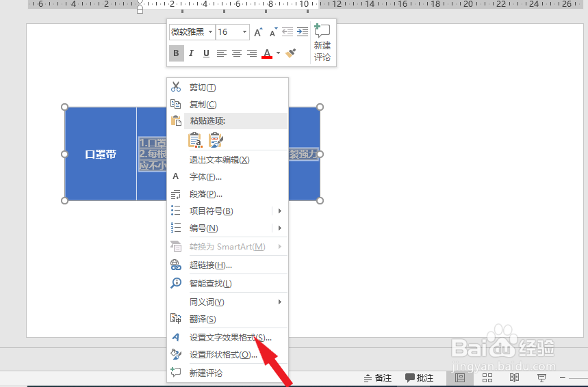The width and height of the screenshot is (588, 387).
Task: Click the magnifier smart lookup icon
Action: pos(176,283)
